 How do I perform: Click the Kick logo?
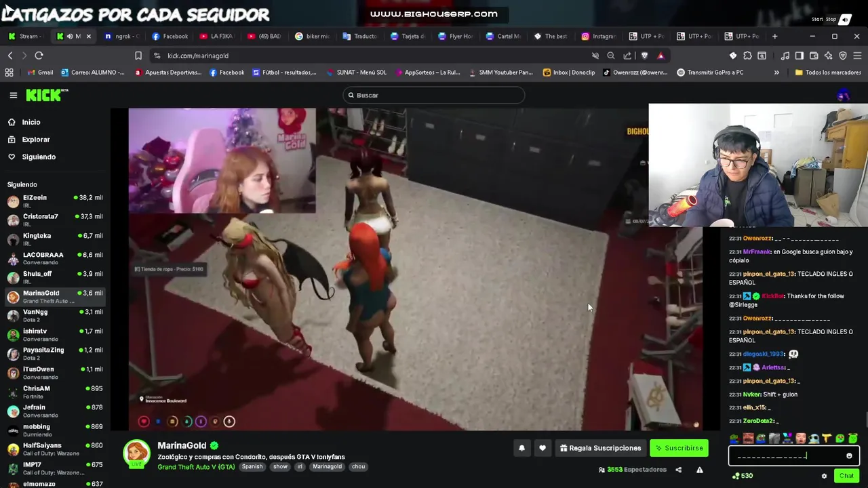click(x=47, y=96)
